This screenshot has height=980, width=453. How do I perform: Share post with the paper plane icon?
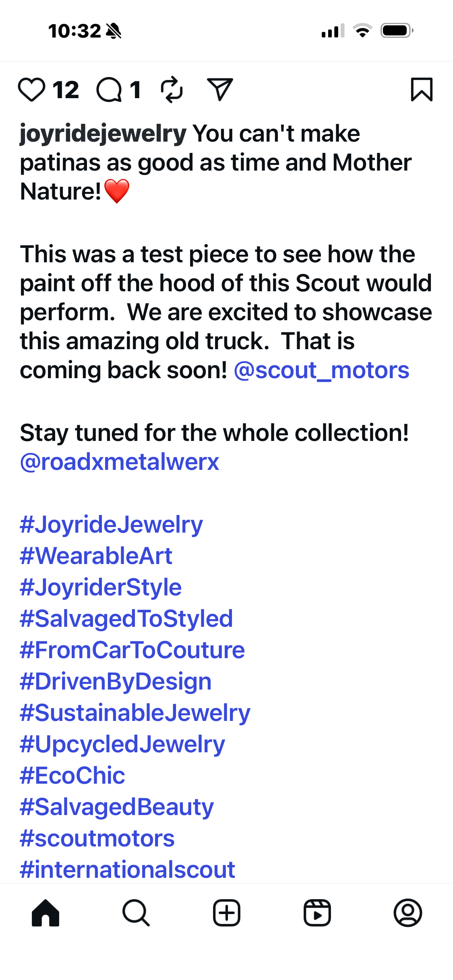219,89
